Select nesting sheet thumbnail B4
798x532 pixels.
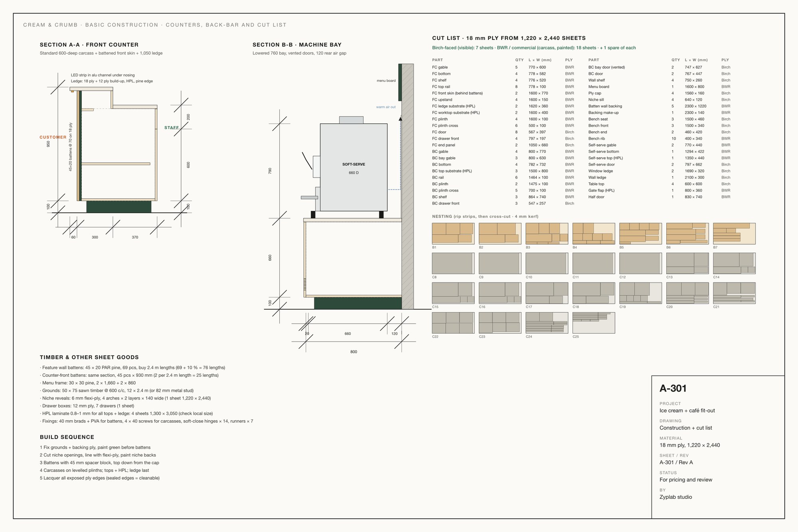[594, 233]
